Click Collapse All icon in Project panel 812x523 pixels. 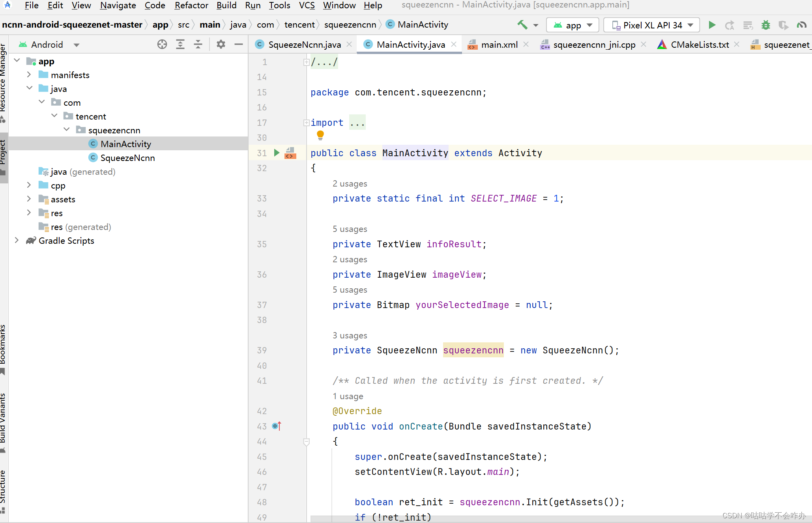click(x=198, y=44)
